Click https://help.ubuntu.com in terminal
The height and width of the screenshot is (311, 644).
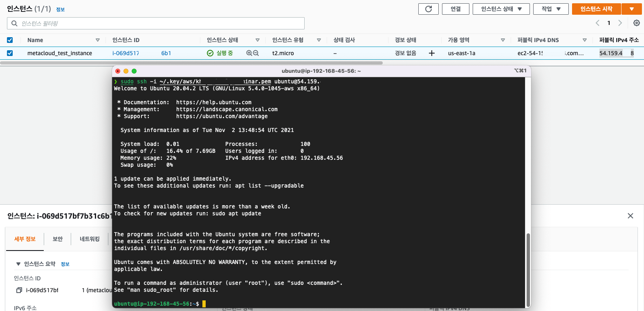click(214, 102)
